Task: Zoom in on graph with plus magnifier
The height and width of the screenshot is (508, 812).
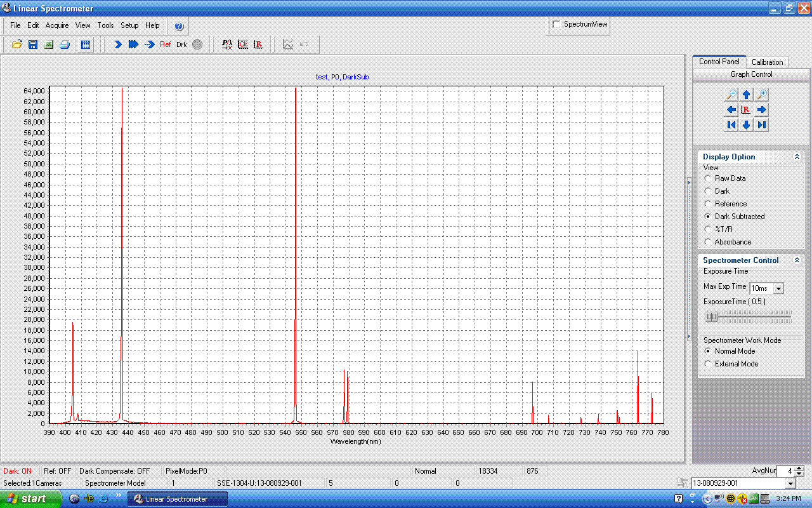Action: point(762,95)
